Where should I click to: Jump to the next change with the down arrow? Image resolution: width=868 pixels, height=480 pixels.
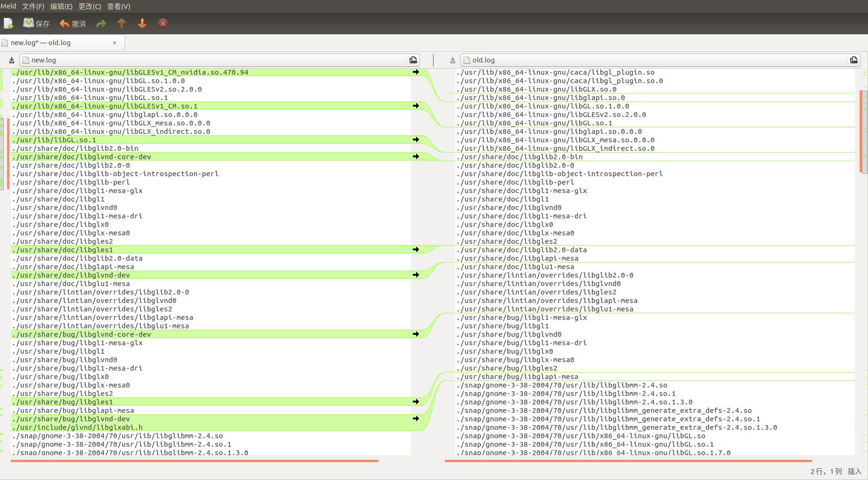click(142, 23)
